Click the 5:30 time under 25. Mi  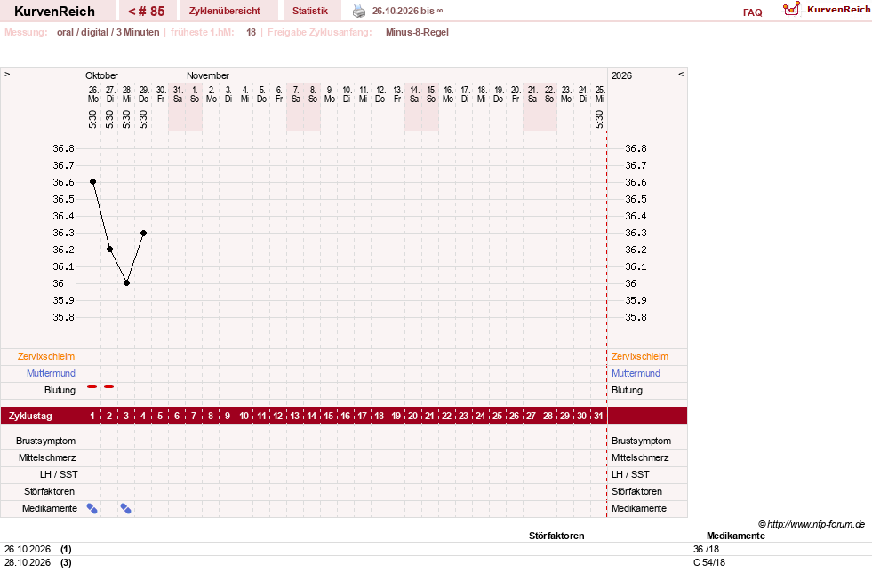point(599,119)
